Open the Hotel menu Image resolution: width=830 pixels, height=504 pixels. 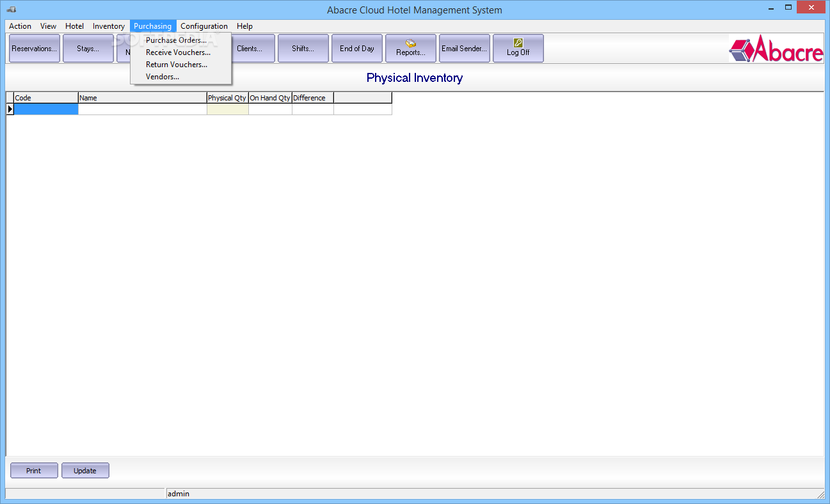point(74,26)
